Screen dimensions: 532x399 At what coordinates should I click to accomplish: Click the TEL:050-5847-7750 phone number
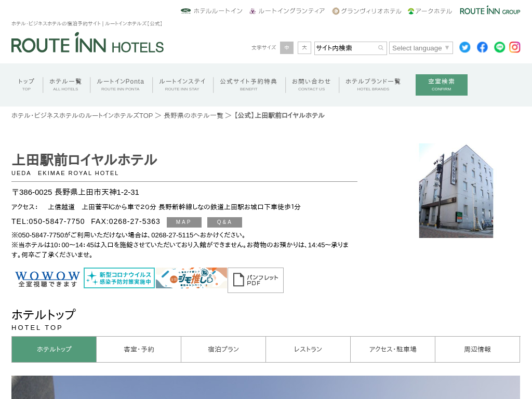click(x=48, y=221)
